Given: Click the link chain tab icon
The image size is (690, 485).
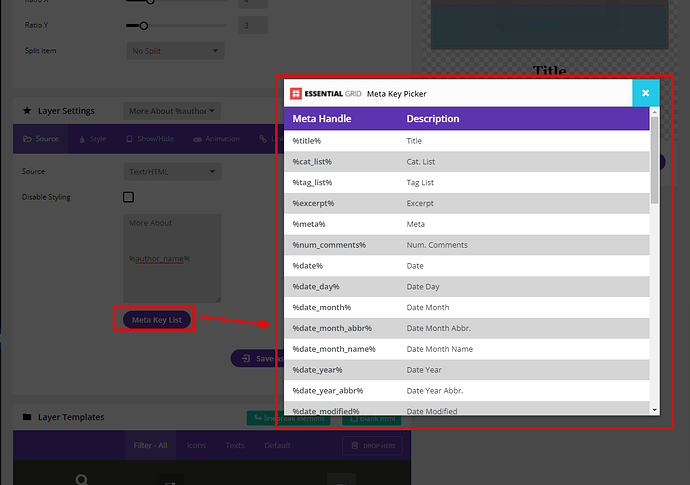Looking at the screenshot, I should pos(263,139).
